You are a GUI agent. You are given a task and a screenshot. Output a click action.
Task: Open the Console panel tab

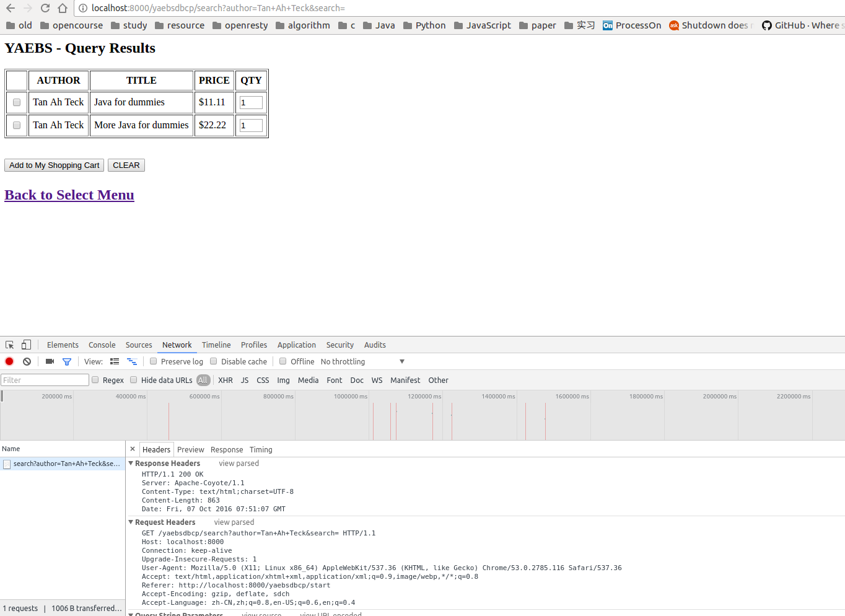102,345
